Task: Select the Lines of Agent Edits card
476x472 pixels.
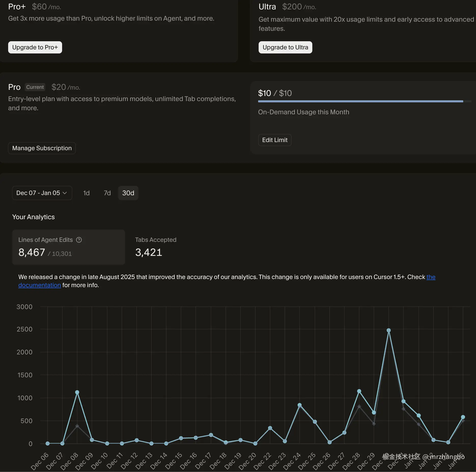Action: [68, 247]
